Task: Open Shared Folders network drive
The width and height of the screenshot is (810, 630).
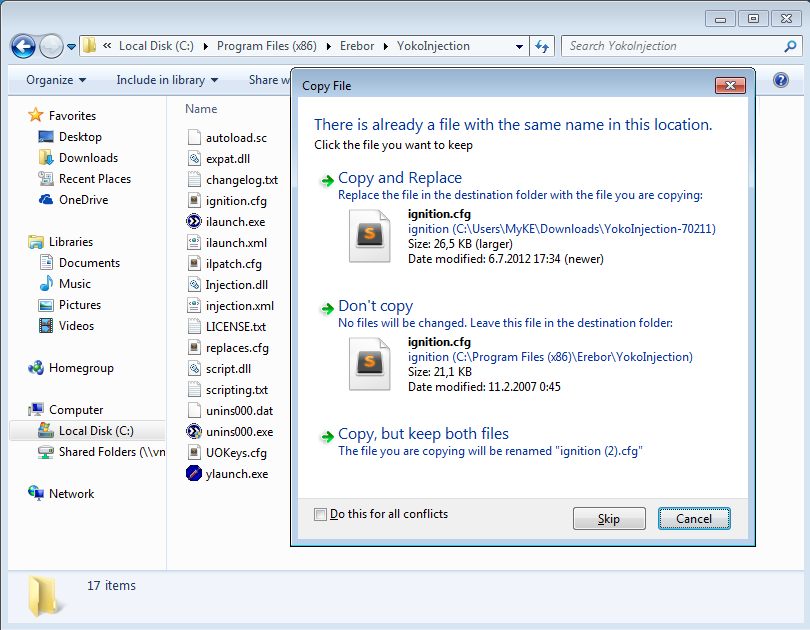Action: tap(101, 452)
